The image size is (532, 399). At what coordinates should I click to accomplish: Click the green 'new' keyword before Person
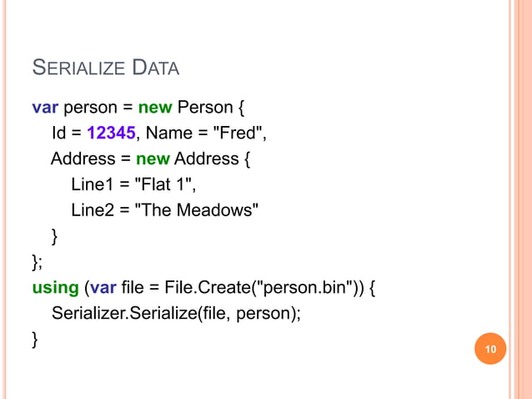tap(155, 108)
